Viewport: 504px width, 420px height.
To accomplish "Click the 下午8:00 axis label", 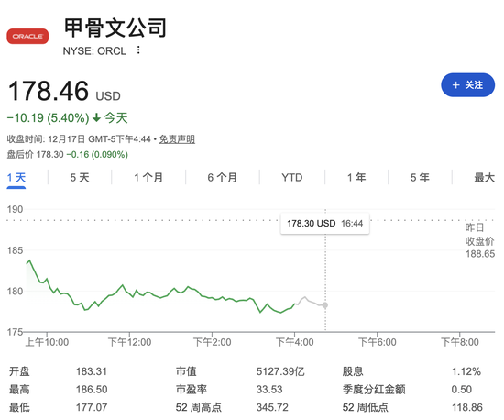I will [460, 342].
